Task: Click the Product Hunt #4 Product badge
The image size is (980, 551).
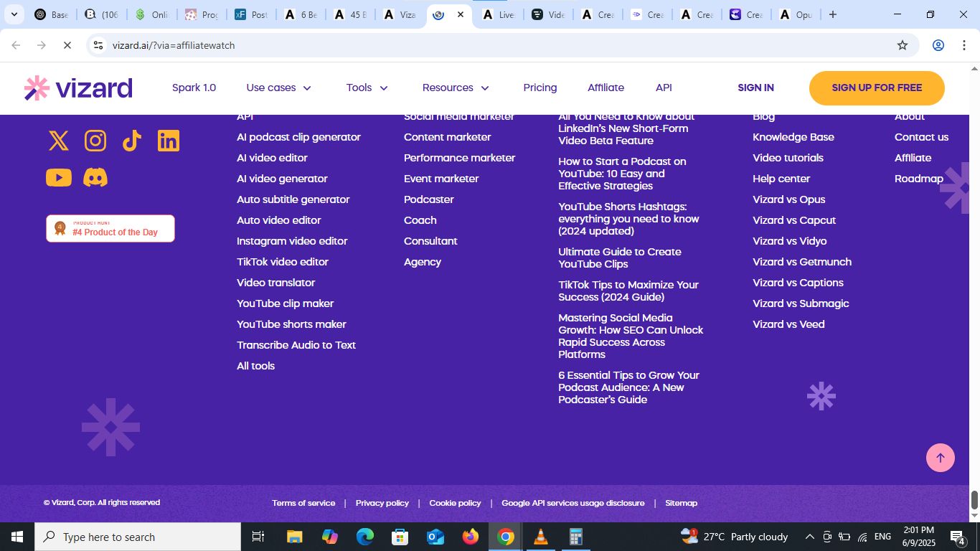Action: point(110,228)
